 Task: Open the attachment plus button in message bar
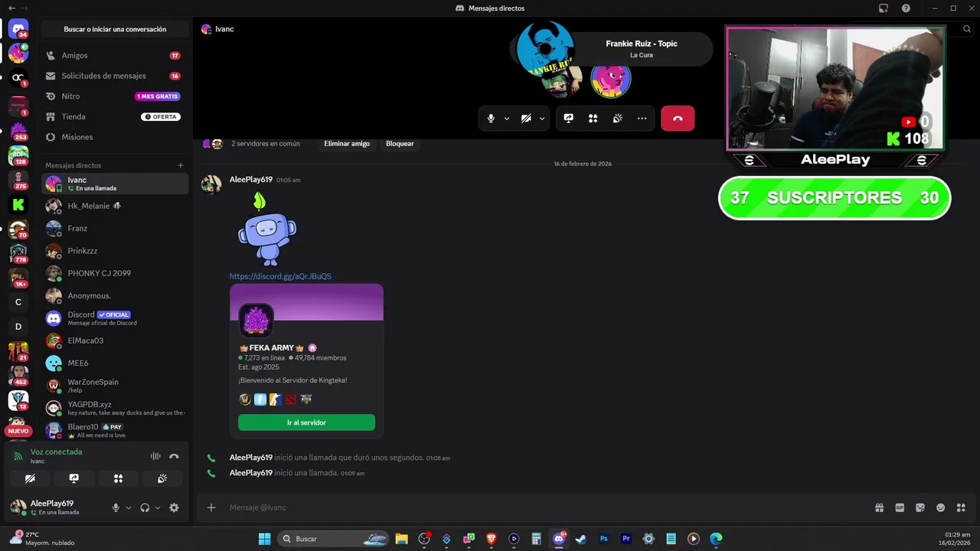211,507
